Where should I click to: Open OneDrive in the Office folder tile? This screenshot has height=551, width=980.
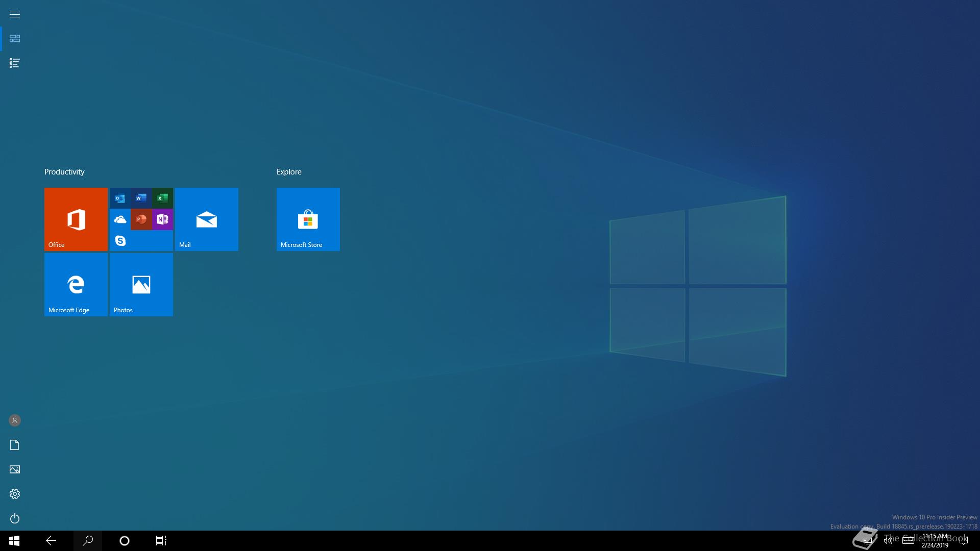click(120, 219)
